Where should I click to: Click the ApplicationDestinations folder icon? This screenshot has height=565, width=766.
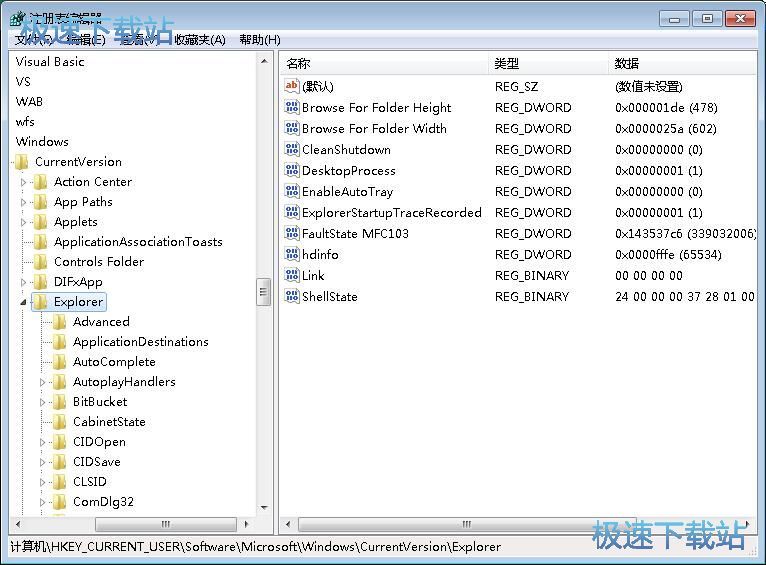point(60,342)
